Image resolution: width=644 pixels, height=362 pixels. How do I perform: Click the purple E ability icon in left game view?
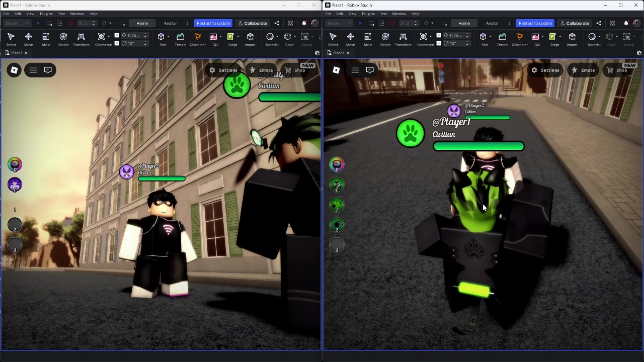15,185
